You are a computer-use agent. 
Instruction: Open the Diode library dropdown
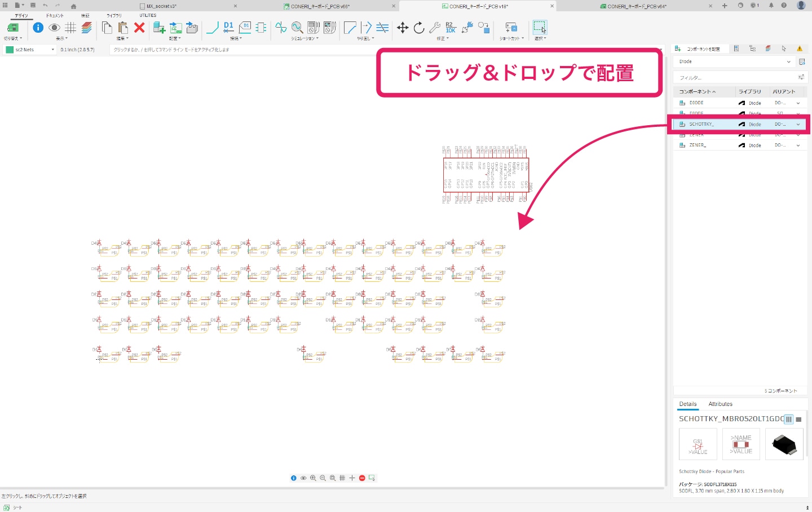[x=734, y=61]
